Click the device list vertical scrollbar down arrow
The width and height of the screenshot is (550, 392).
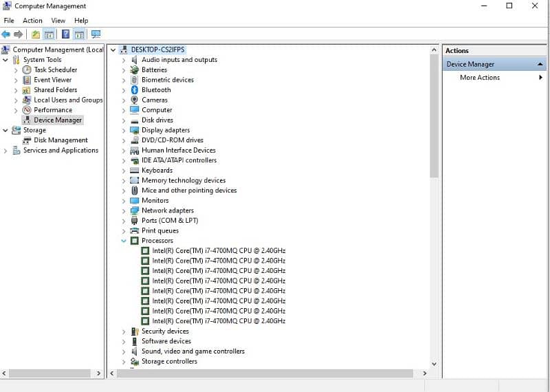pos(434,364)
